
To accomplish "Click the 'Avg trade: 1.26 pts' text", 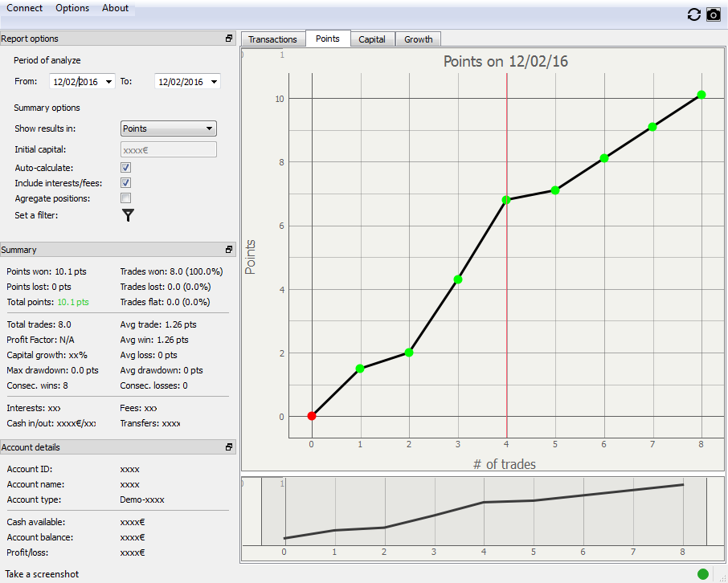I will pyautogui.click(x=158, y=324).
